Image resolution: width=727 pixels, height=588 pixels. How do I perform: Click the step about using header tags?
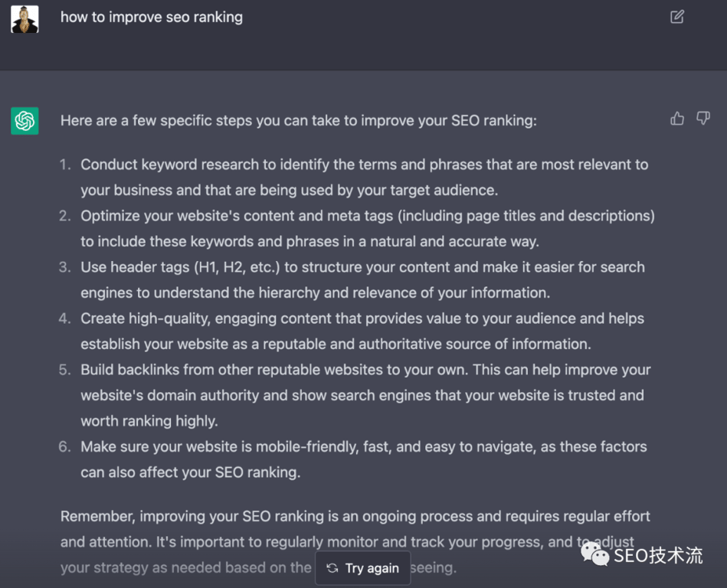pos(362,279)
